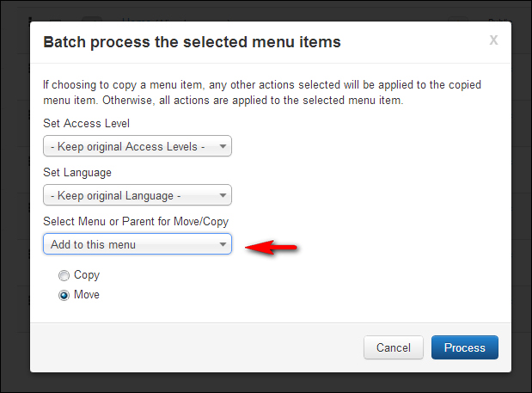532x393 pixels.
Task: Close the batch dialog with the X
Action: 493,40
